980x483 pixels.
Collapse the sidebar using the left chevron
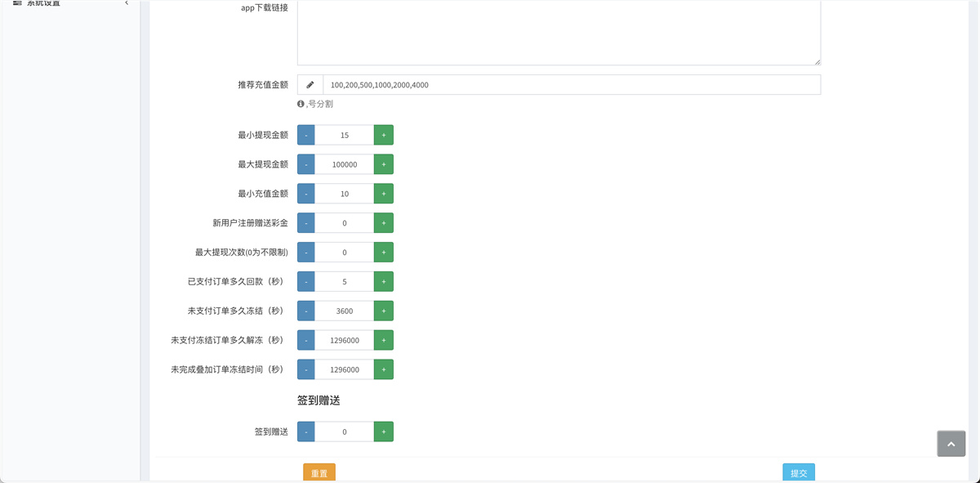tap(127, 3)
